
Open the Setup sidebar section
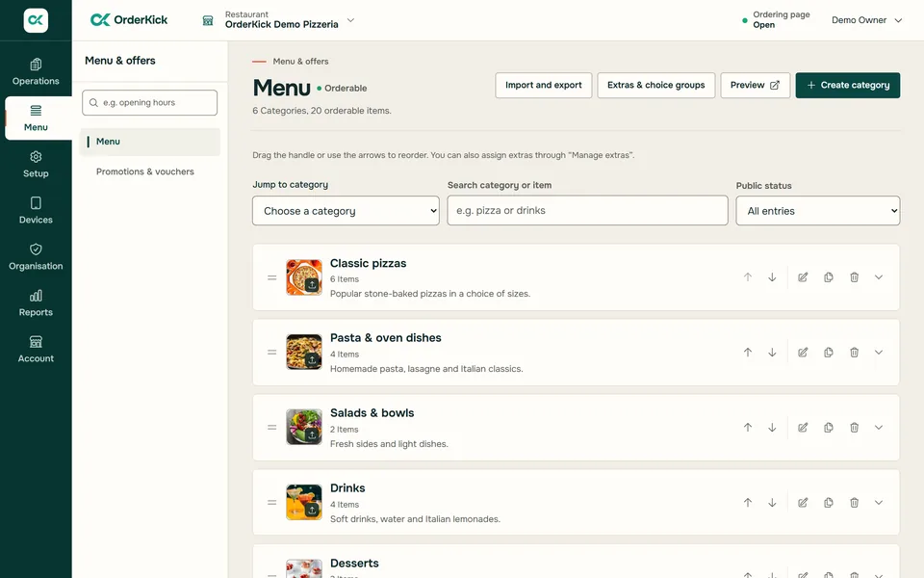(36, 165)
